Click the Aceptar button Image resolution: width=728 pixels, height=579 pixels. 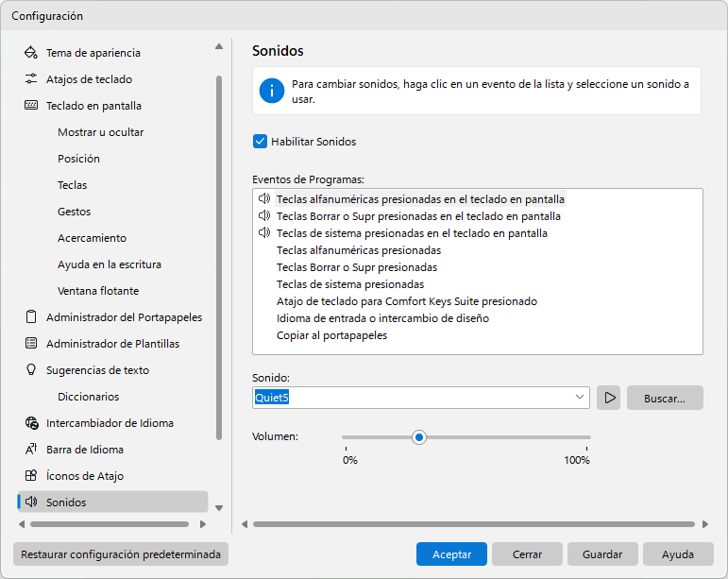[x=451, y=553]
